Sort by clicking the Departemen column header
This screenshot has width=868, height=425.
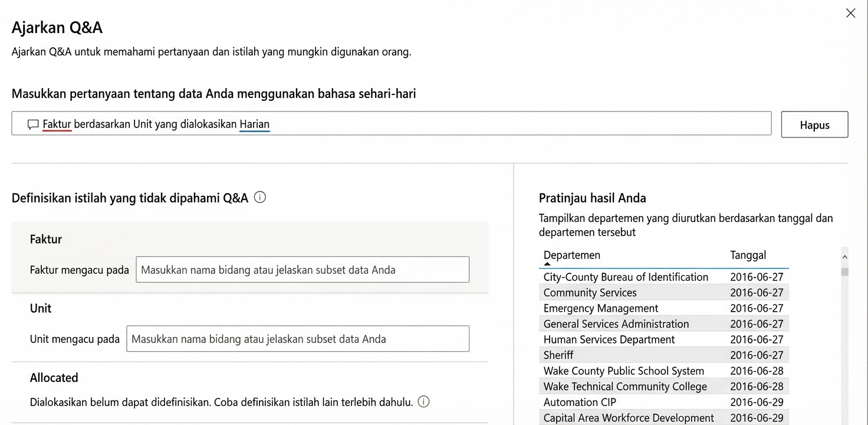(x=571, y=255)
